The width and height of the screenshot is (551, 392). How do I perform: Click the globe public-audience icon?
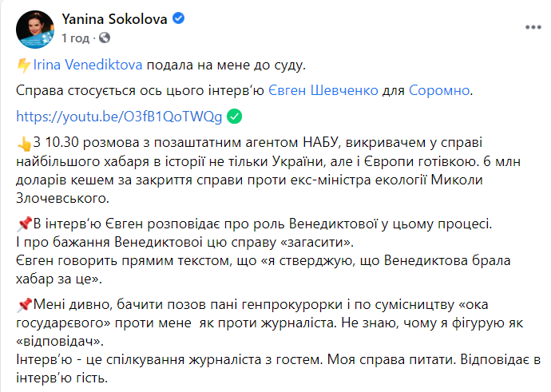click(x=105, y=38)
